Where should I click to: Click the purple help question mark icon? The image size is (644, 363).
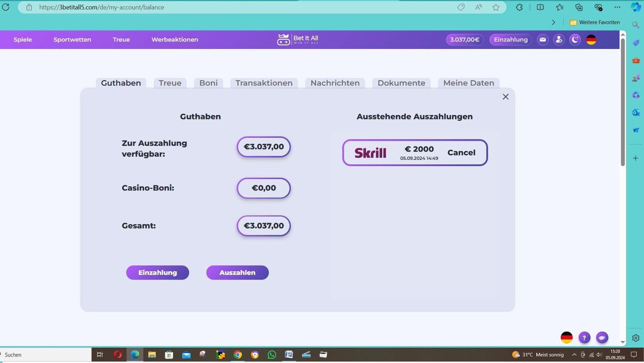tap(584, 338)
